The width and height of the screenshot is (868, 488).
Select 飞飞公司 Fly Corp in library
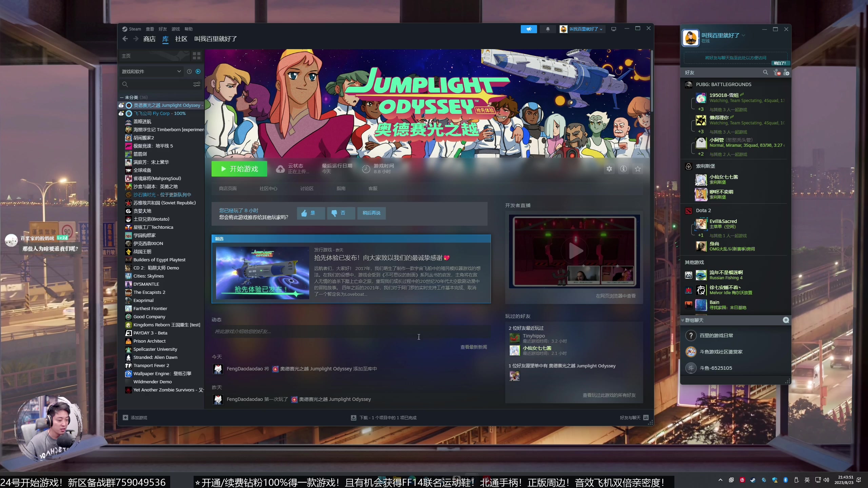(x=160, y=114)
